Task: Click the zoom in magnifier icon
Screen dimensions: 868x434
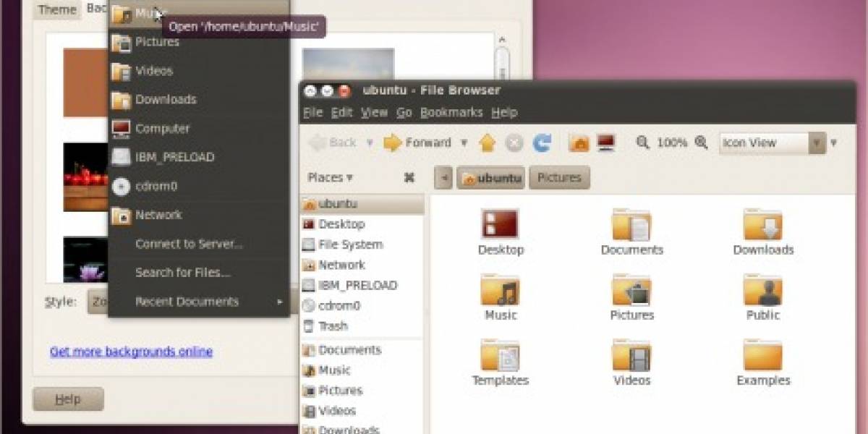Action: pyautogui.click(x=701, y=143)
